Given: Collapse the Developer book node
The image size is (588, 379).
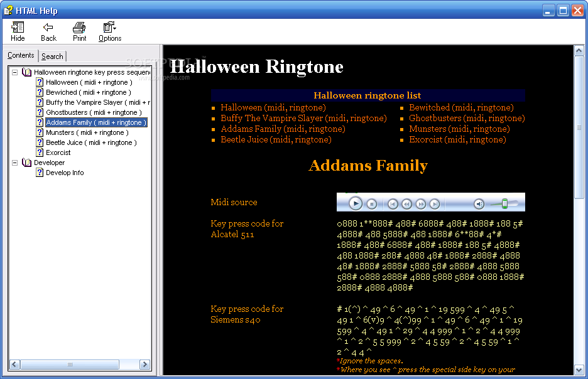Looking at the screenshot, I should click(x=14, y=163).
